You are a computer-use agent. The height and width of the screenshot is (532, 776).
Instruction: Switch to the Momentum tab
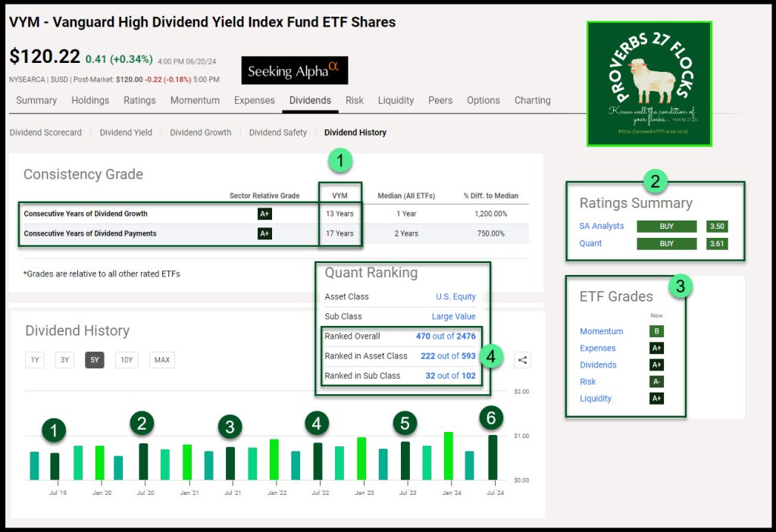[x=195, y=100]
